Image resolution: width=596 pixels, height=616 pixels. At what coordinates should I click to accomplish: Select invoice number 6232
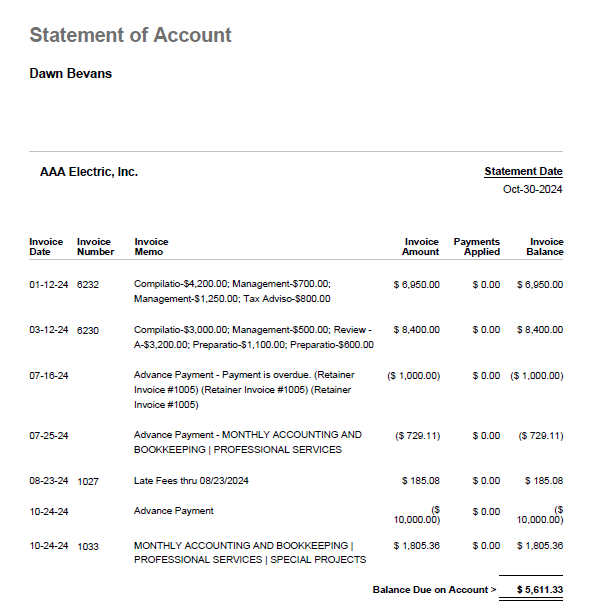[88, 284]
